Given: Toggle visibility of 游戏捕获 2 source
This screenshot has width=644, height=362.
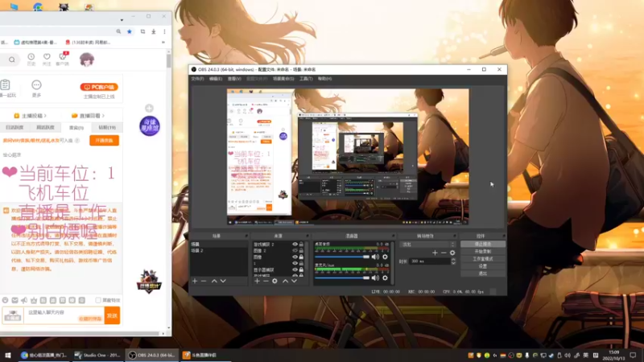Looking at the screenshot, I should tap(295, 245).
